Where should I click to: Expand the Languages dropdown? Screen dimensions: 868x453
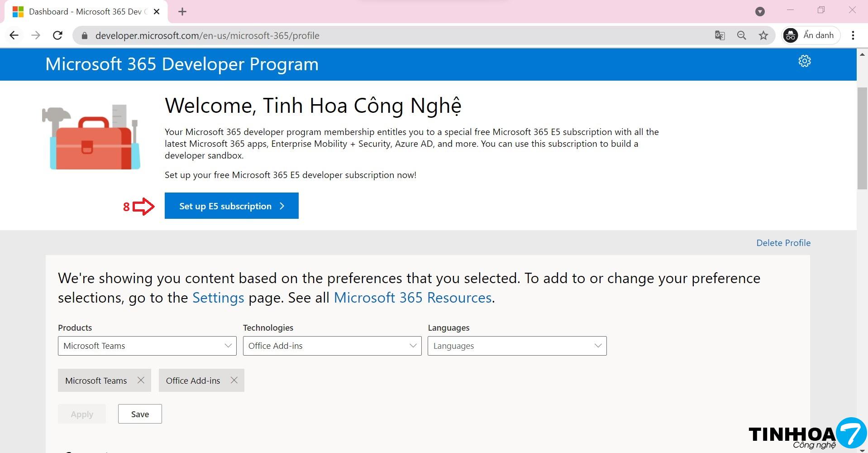(517, 346)
